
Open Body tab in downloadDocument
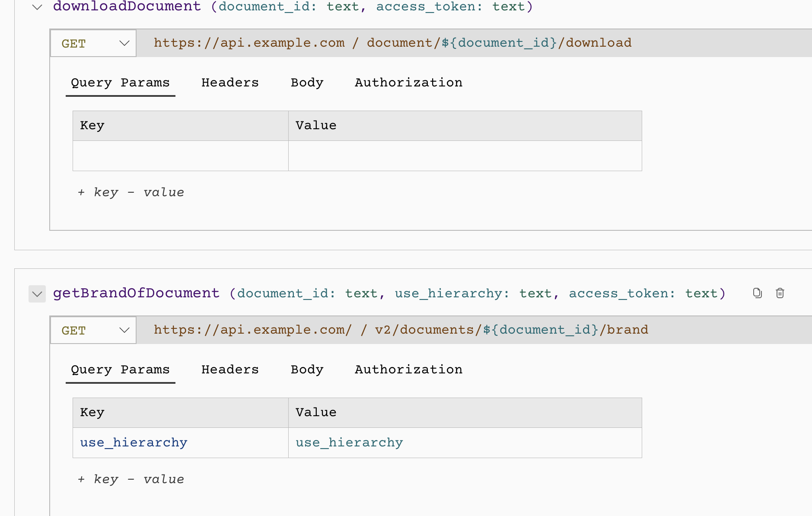click(307, 83)
